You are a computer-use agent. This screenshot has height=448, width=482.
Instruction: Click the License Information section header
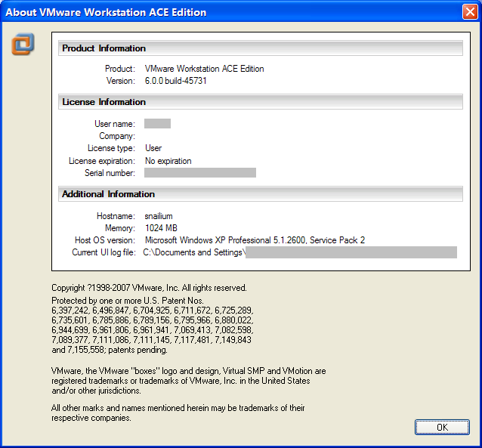(261, 102)
